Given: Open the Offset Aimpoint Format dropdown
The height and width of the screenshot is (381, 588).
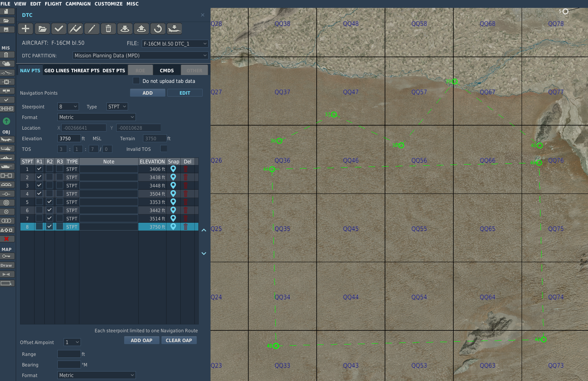Looking at the screenshot, I should coord(97,375).
